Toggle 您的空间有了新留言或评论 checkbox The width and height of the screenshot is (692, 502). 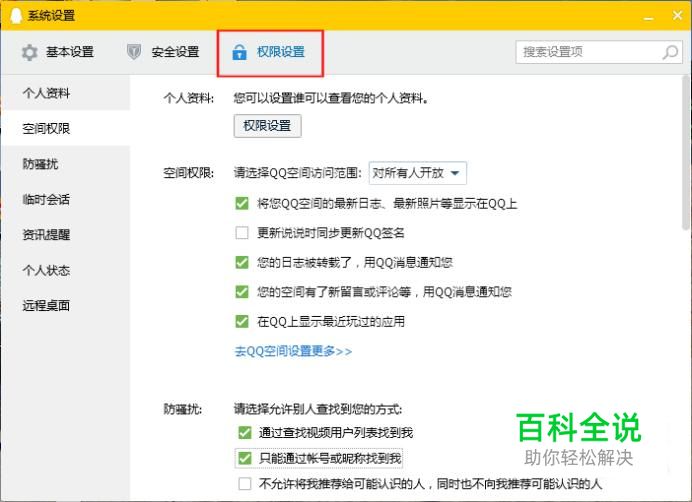pos(242,291)
